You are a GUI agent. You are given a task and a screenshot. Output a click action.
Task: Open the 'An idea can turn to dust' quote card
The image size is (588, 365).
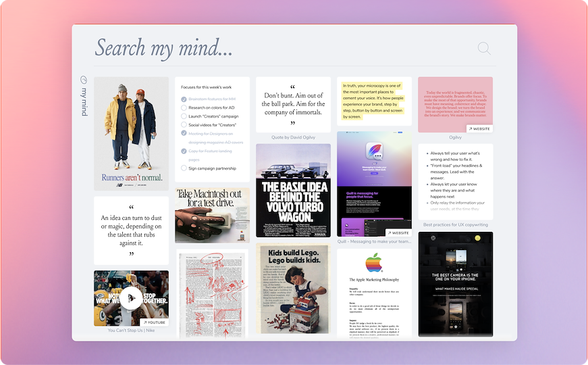[x=131, y=230]
